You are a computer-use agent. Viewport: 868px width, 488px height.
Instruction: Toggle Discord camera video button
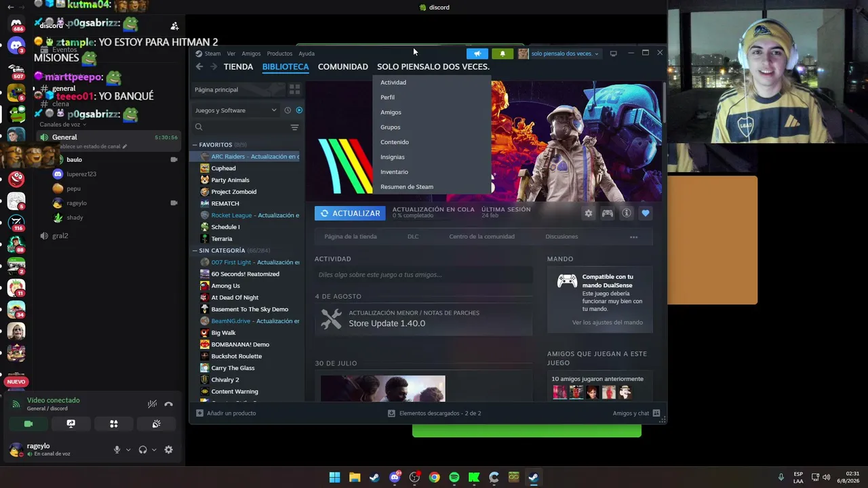(x=28, y=424)
